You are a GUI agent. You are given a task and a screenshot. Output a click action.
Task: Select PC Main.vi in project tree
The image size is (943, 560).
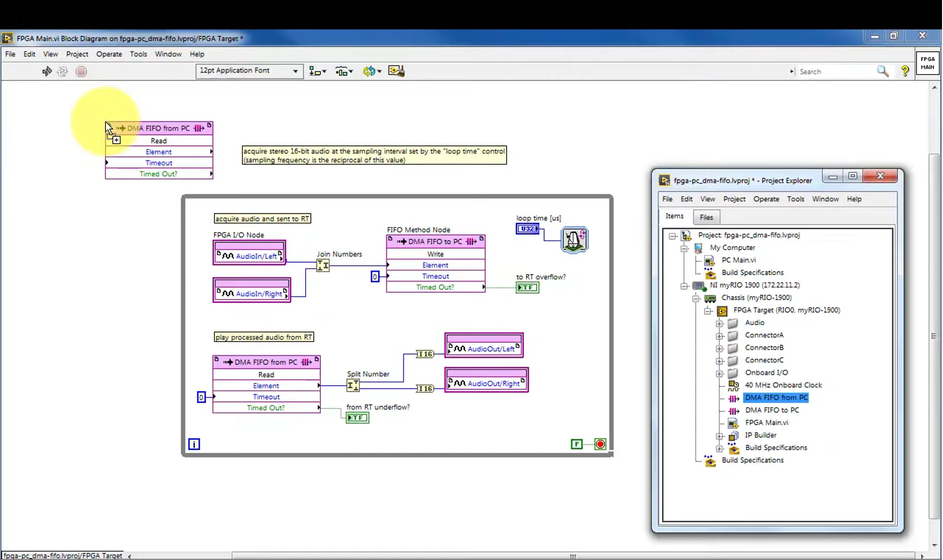click(x=738, y=260)
